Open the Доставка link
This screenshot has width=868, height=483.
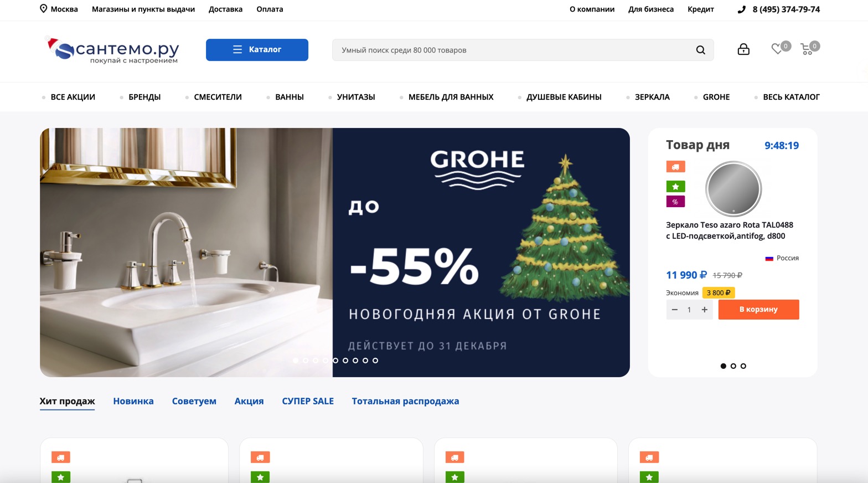coord(225,9)
